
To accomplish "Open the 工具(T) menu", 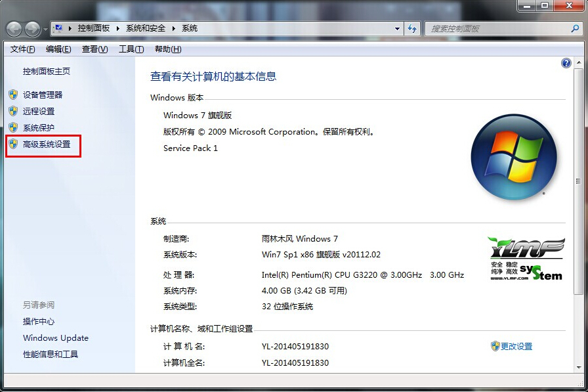I will (131, 49).
